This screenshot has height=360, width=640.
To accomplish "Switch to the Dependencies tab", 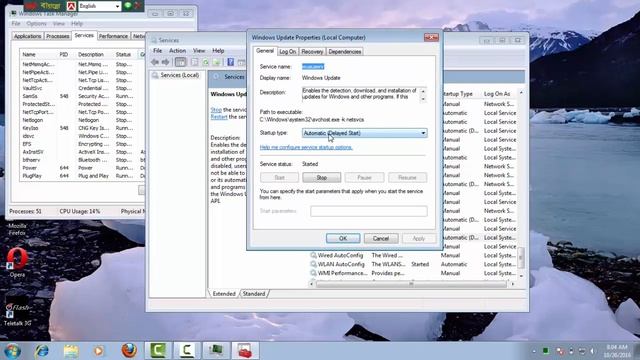I will click(344, 51).
